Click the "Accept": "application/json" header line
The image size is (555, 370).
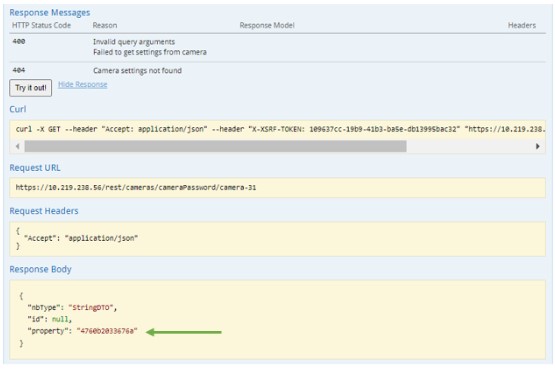coord(81,238)
